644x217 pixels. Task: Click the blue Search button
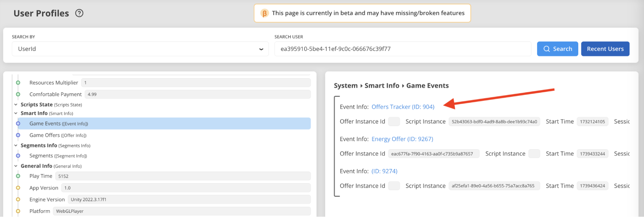(x=557, y=49)
